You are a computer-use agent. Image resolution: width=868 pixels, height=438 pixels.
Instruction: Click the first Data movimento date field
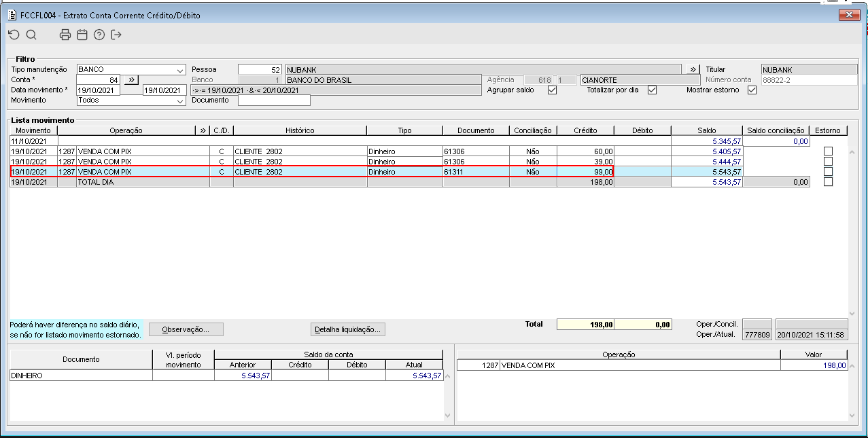(x=98, y=90)
